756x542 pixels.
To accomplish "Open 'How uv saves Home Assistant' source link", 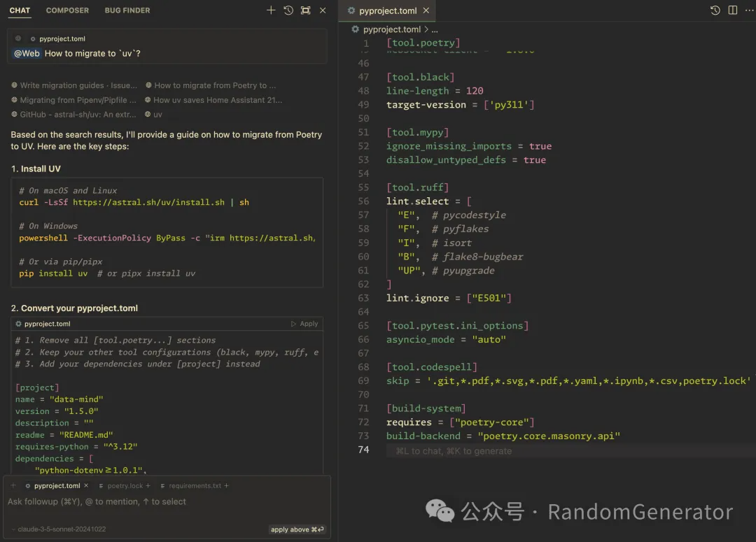I will [213, 100].
